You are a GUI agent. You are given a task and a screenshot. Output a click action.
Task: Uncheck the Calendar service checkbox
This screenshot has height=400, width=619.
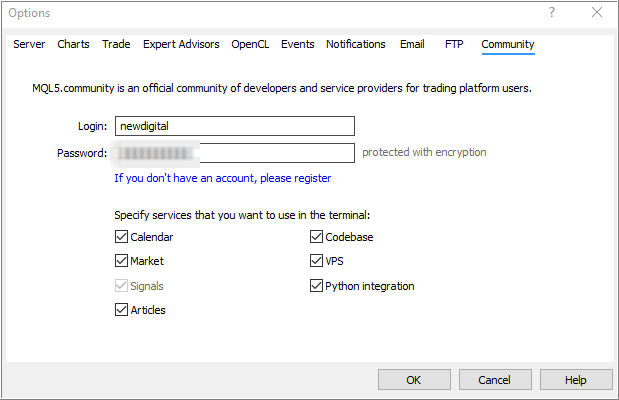click(121, 238)
